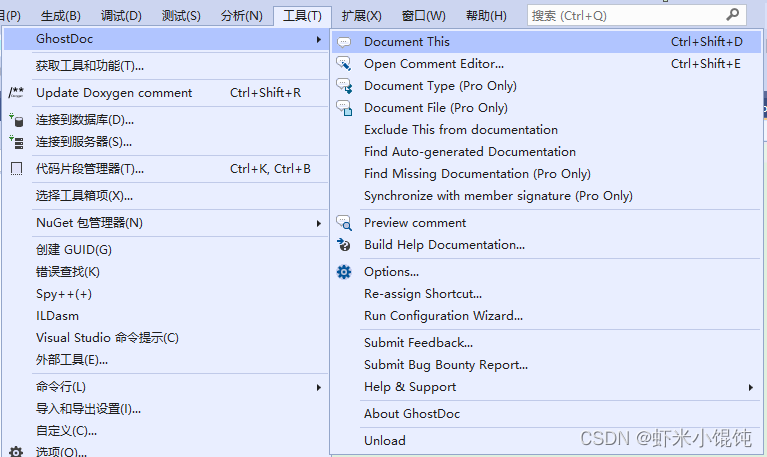Open the 调试(D) menu
Screen dimensions: 767x457
[121, 16]
